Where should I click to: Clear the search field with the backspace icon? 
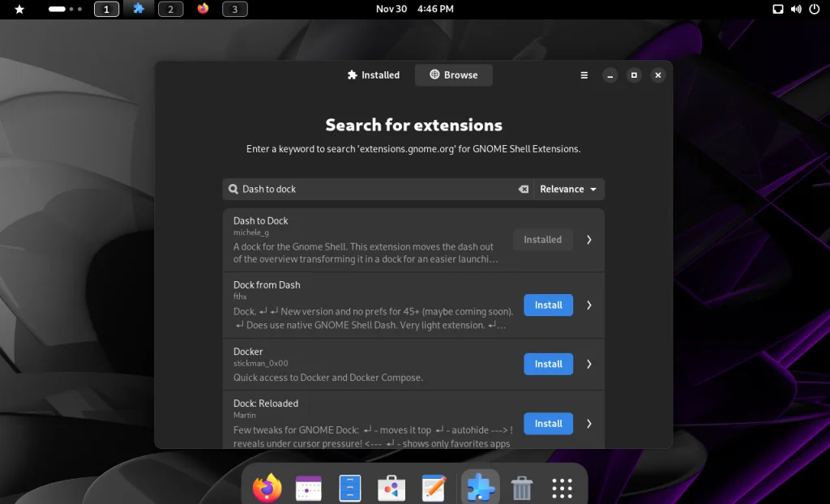coord(523,189)
